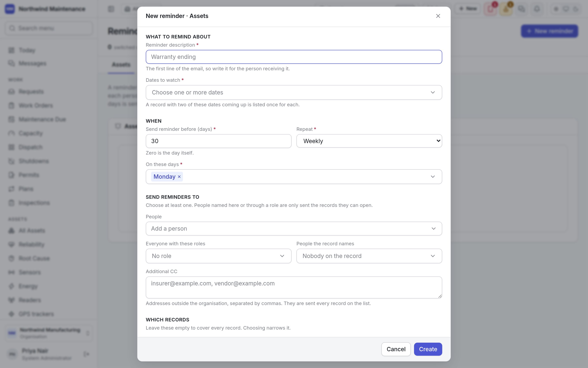
Task: Open Capacity in the sidebar
Action: (x=49, y=133)
